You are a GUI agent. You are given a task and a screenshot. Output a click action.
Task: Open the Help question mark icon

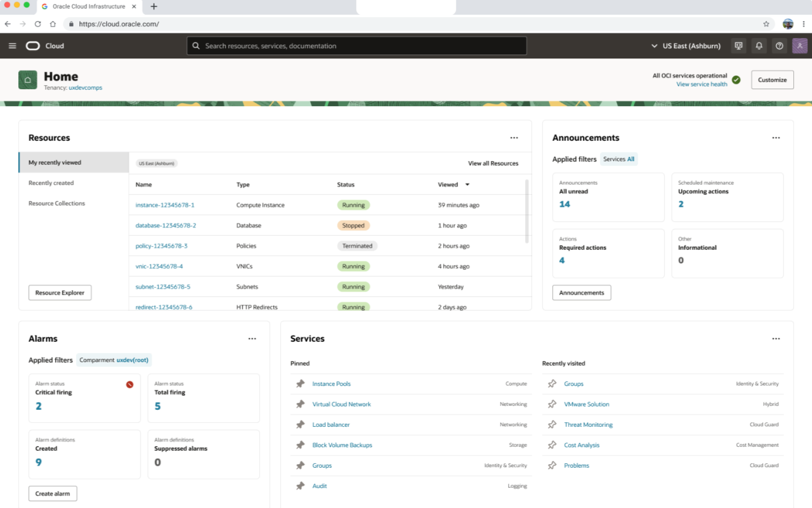click(779, 46)
